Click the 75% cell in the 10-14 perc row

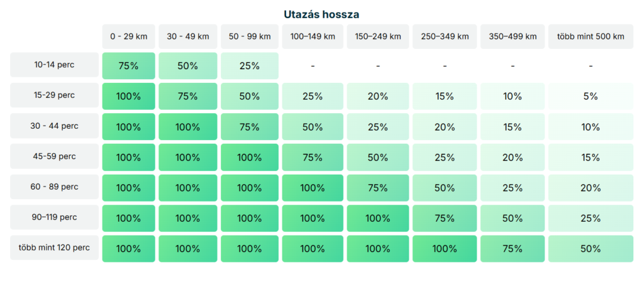coord(128,66)
